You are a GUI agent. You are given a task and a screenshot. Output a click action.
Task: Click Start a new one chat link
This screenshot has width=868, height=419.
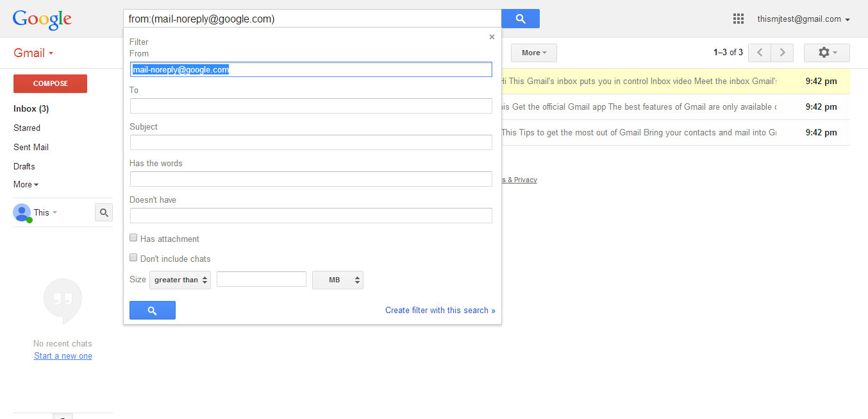[x=63, y=356]
